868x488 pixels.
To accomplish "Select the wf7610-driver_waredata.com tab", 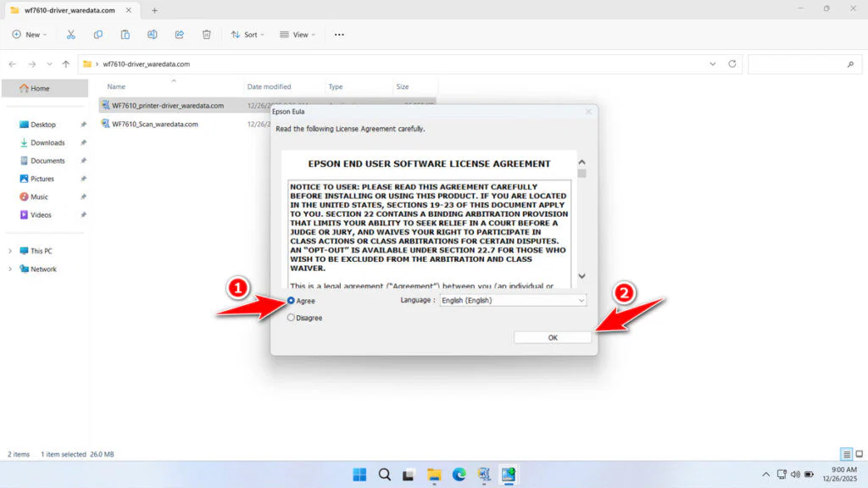I will 68,12.
